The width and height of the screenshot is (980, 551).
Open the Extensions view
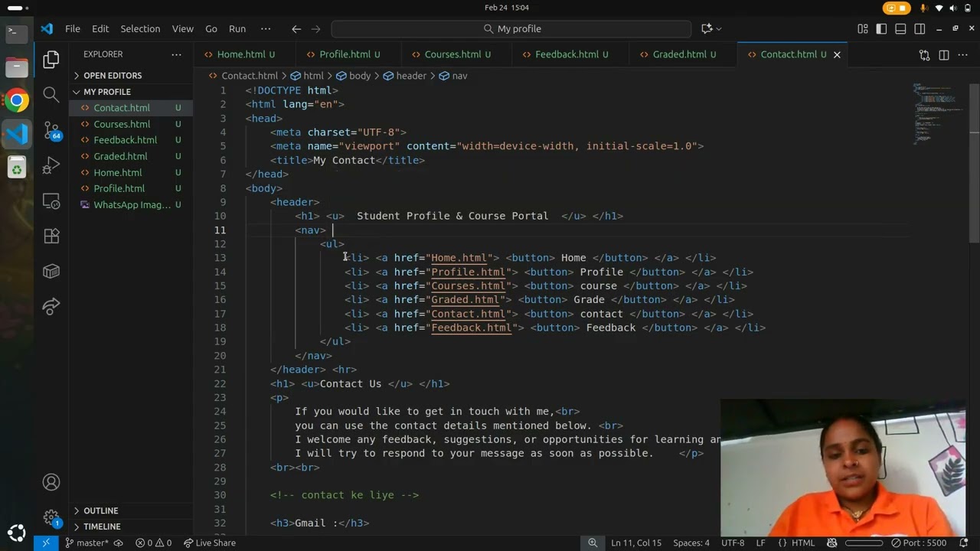(x=51, y=236)
